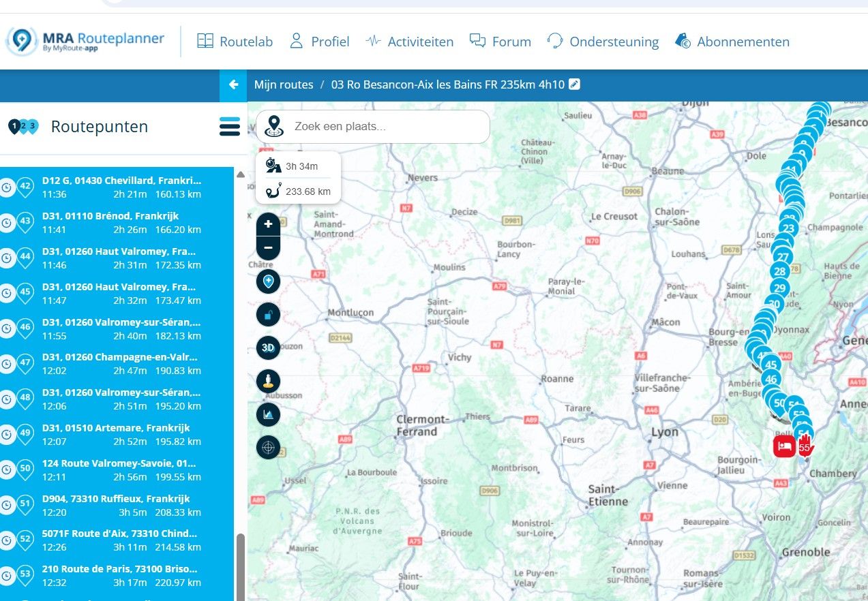Click the search location pin icon

(274, 126)
